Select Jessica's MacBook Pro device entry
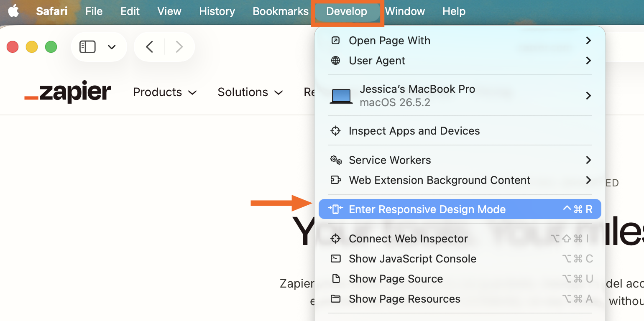Screen dimensions: 644x321 coord(460,96)
